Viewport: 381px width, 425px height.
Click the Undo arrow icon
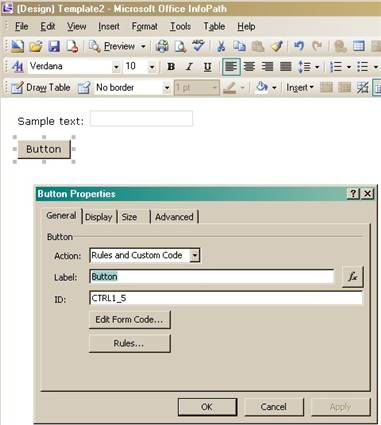pos(299,46)
